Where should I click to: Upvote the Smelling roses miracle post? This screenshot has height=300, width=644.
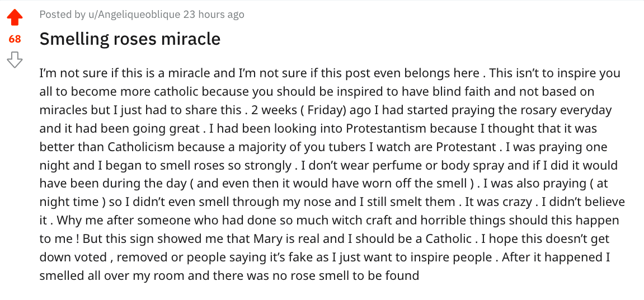pyautogui.click(x=15, y=18)
